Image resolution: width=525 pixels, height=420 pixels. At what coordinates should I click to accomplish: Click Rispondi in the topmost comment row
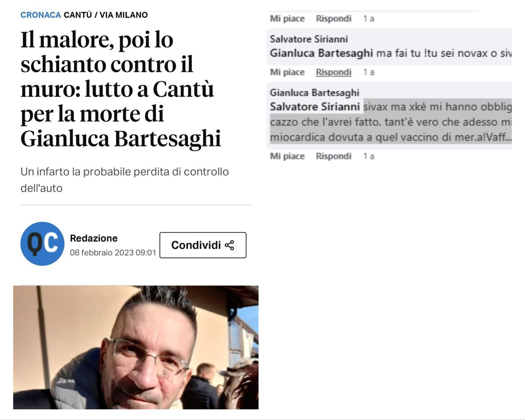(333, 18)
